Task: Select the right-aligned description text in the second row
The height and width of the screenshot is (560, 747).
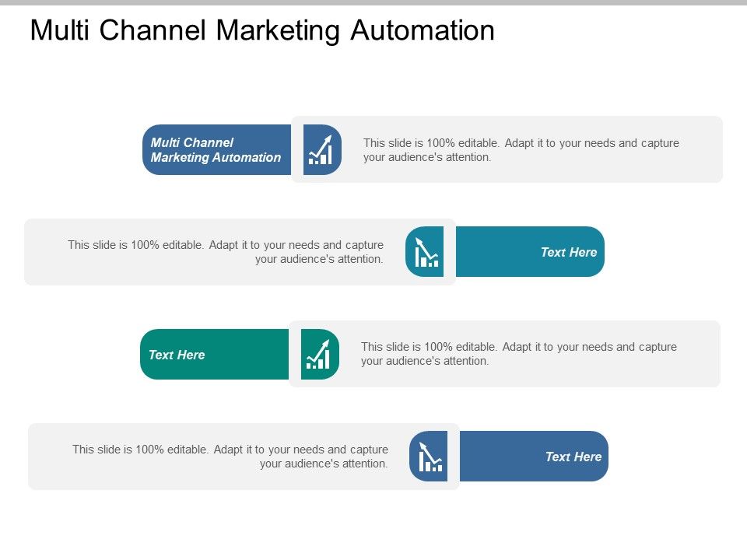Action: [226, 252]
